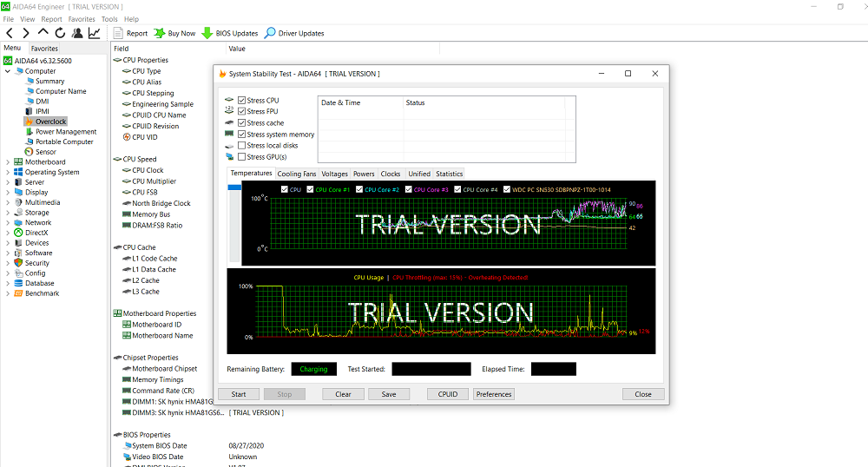This screenshot has width=868, height=467.
Task: Uncheck the Stress CPU checkbox
Action: 242,101
